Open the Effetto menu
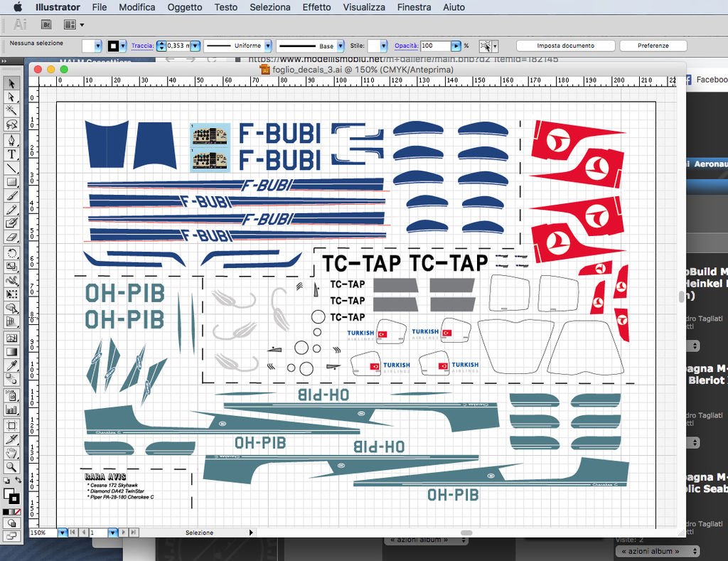 click(x=316, y=7)
